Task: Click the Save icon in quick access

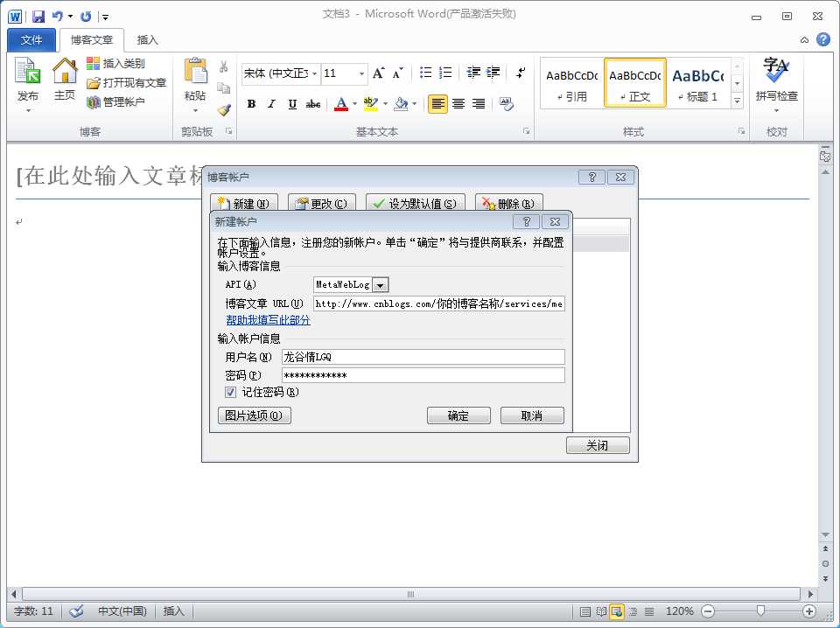Action: click(38, 17)
